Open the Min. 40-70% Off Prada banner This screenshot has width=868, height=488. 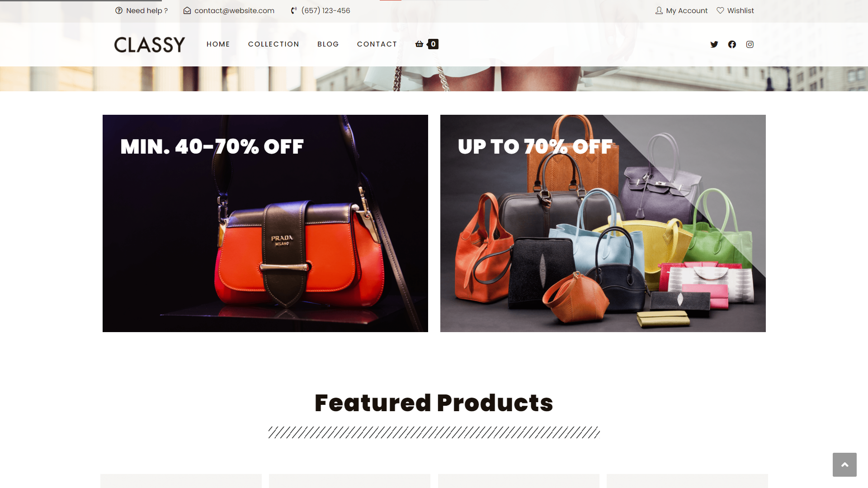point(265,223)
